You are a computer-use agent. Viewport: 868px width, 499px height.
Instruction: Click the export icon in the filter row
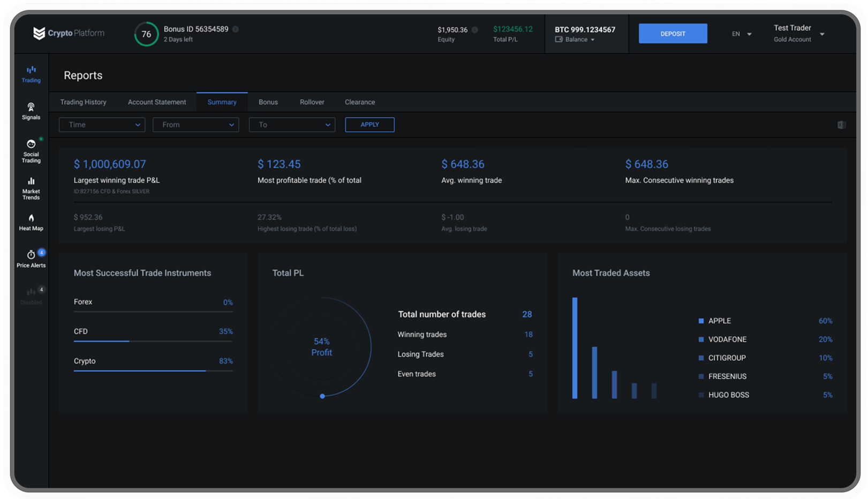[841, 125]
